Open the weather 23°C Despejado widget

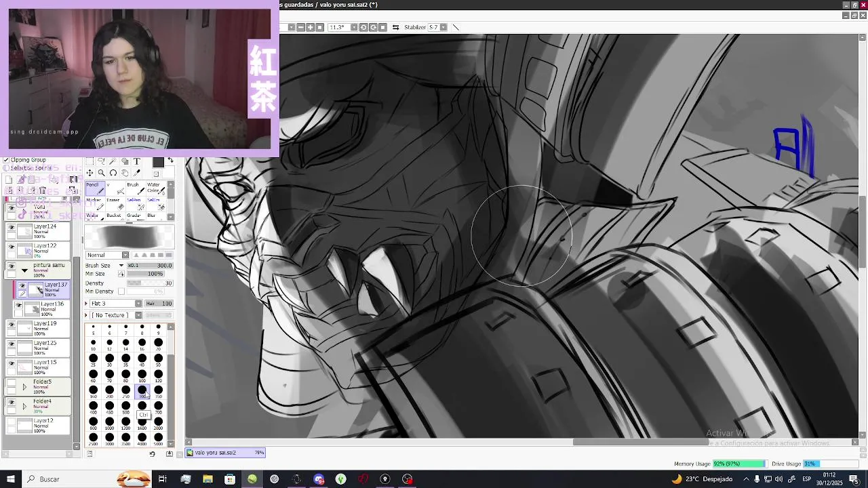click(x=702, y=479)
